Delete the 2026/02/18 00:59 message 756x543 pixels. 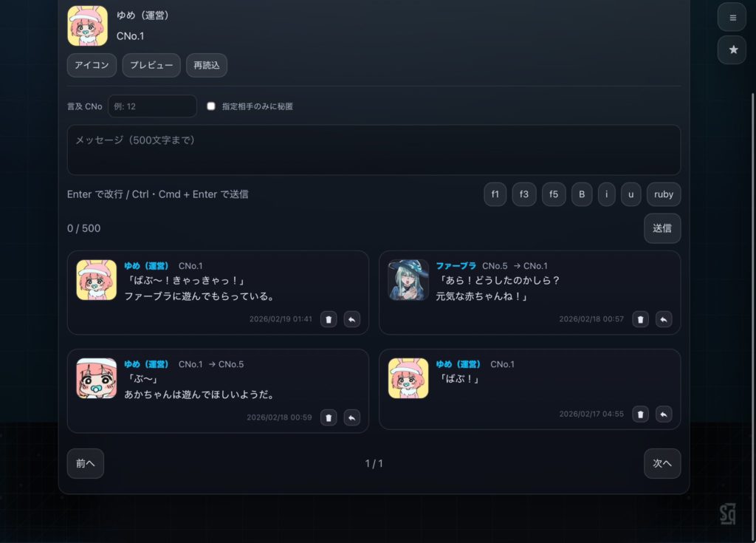[x=329, y=417]
